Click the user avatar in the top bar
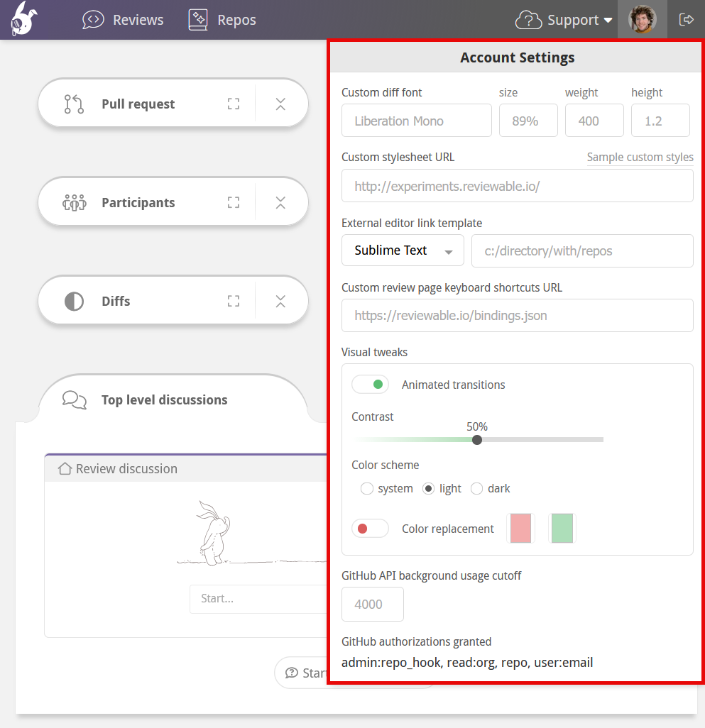Screen dimensions: 705x728 [x=643, y=19]
